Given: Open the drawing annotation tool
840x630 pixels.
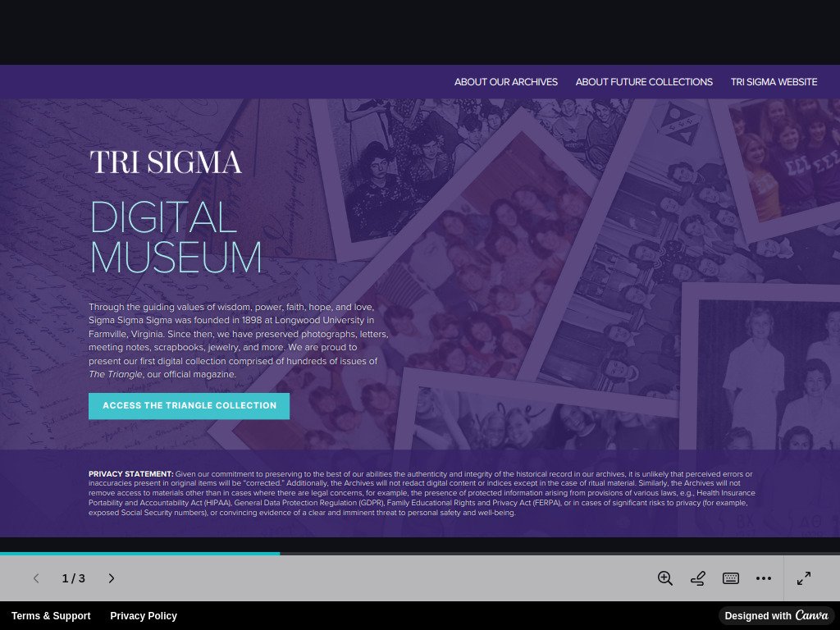Looking at the screenshot, I should pyautogui.click(x=697, y=578).
